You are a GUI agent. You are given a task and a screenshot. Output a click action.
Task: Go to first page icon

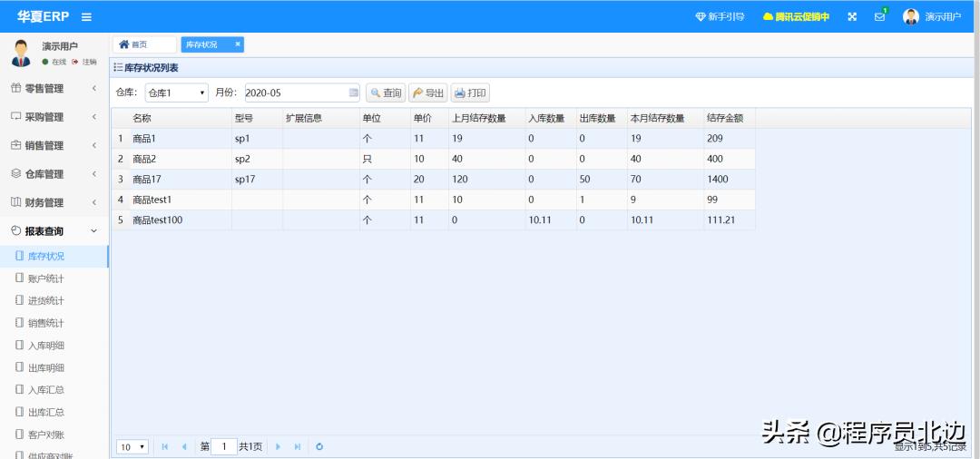pyautogui.click(x=164, y=447)
